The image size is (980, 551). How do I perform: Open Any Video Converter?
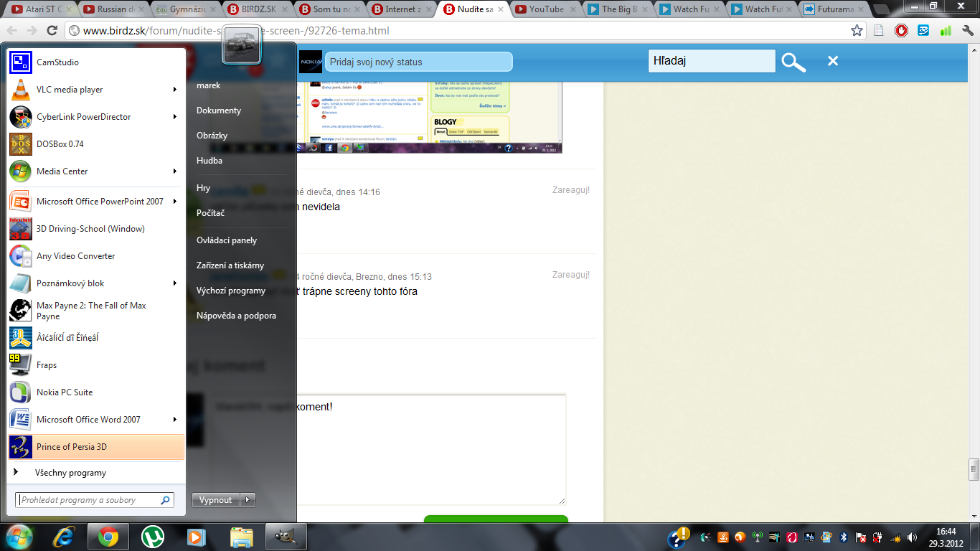click(x=96, y=256)
